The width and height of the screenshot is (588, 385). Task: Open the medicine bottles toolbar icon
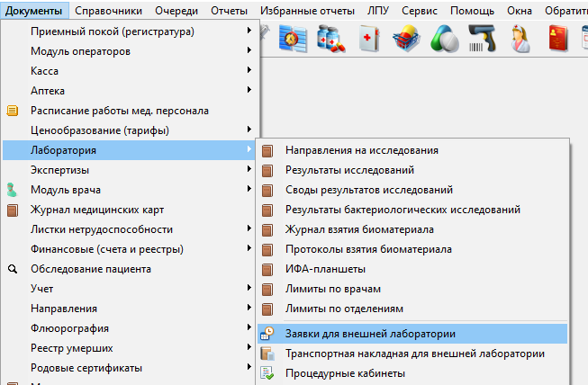(x=330, y=40)
